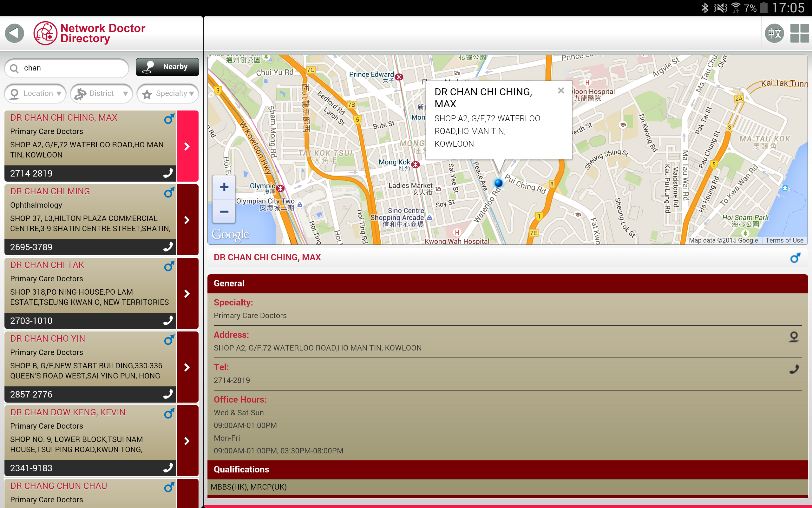
Task: Select DR CHAN CHI MING name in list
Action: pos(50,191)
